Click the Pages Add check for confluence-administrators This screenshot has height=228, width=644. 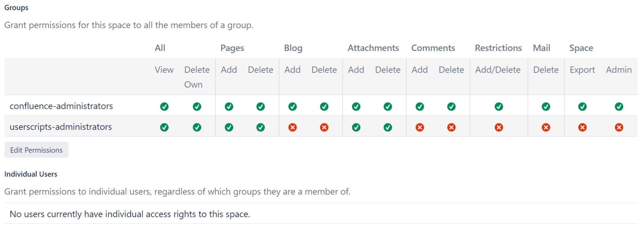[229, 106]
